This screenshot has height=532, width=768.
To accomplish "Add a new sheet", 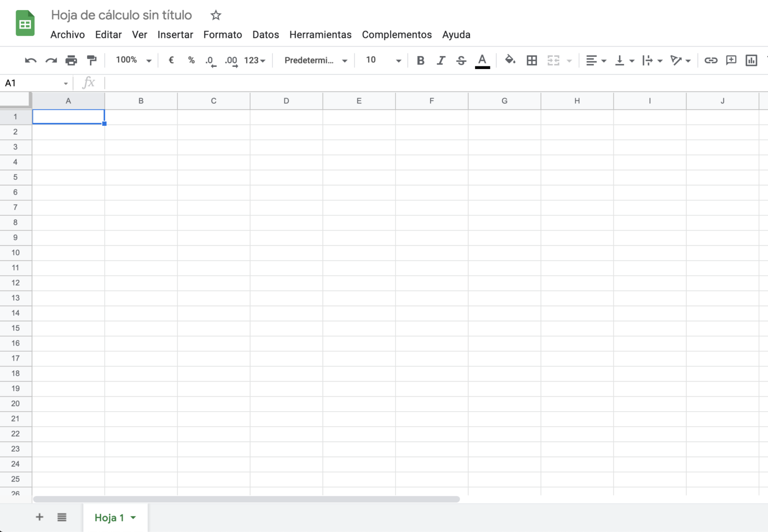I will 39,518.
